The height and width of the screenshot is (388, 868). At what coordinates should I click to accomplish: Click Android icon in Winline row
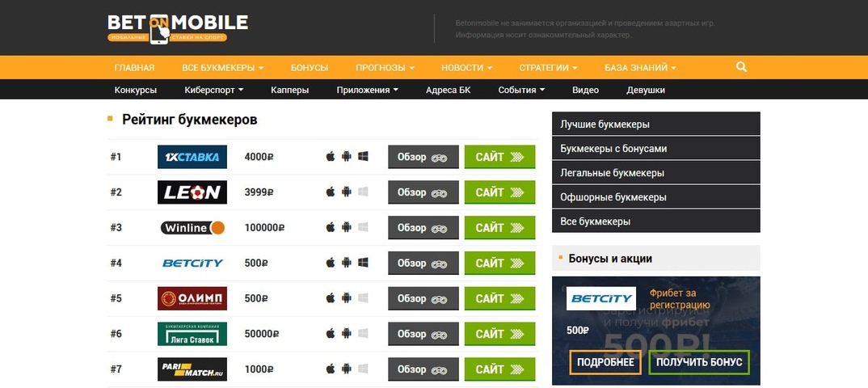tap(347, 227)
